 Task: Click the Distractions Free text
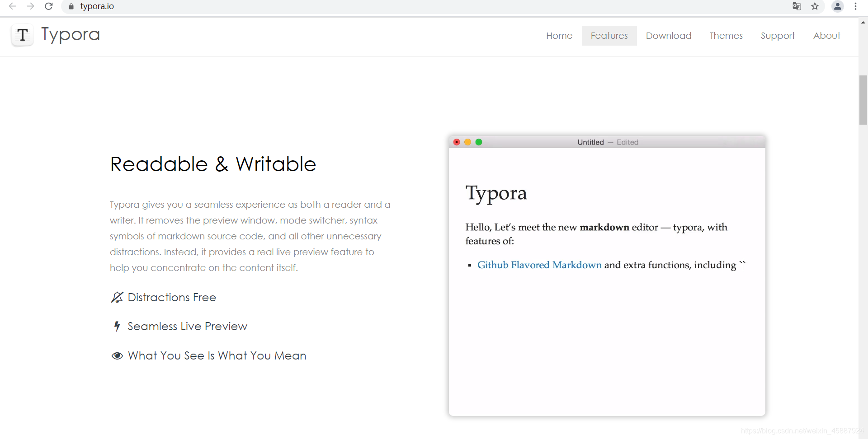pyautogui.click(x=172, y=297)
